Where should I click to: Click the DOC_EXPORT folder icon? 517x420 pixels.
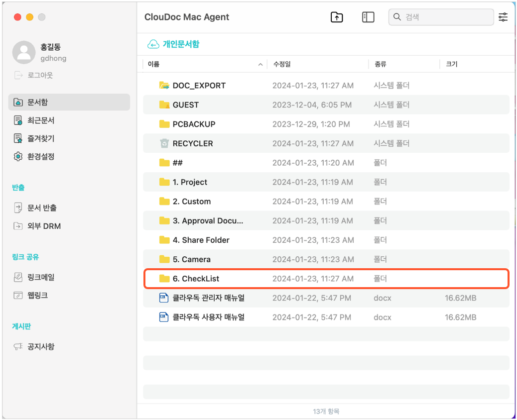click(x=164, y=86)
